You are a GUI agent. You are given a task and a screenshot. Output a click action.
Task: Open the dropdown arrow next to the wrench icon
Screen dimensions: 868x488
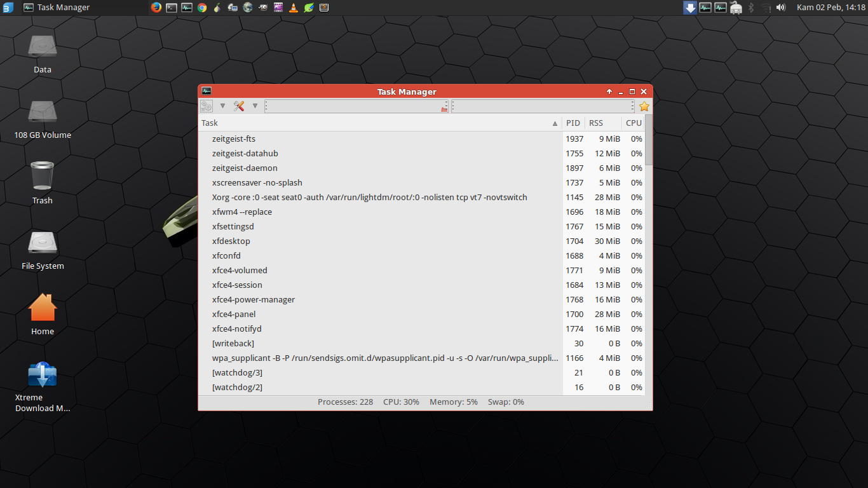tap(255, 105)
